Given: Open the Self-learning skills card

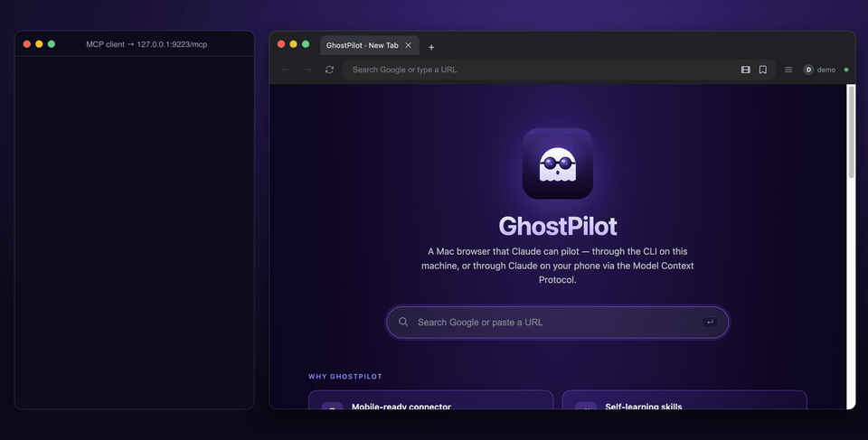Looking at the screenshot, I should (x=684, y=400).
